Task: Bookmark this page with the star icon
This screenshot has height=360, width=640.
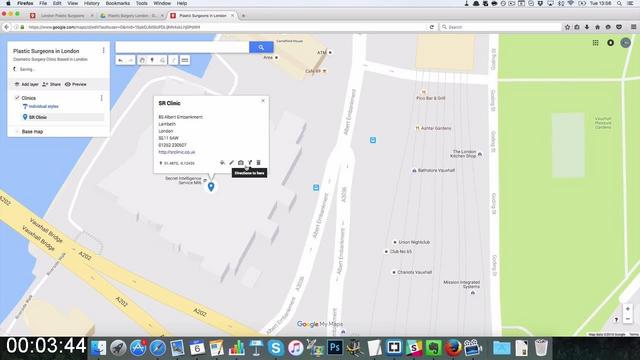Action: [567, 27]
